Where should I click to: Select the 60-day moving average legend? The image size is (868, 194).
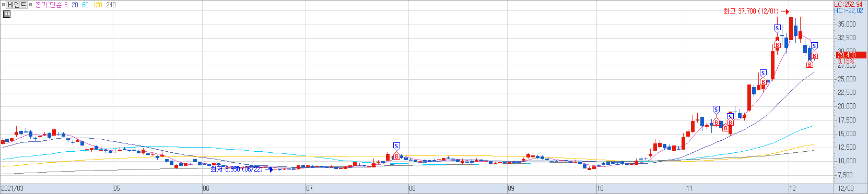point(85,5)
